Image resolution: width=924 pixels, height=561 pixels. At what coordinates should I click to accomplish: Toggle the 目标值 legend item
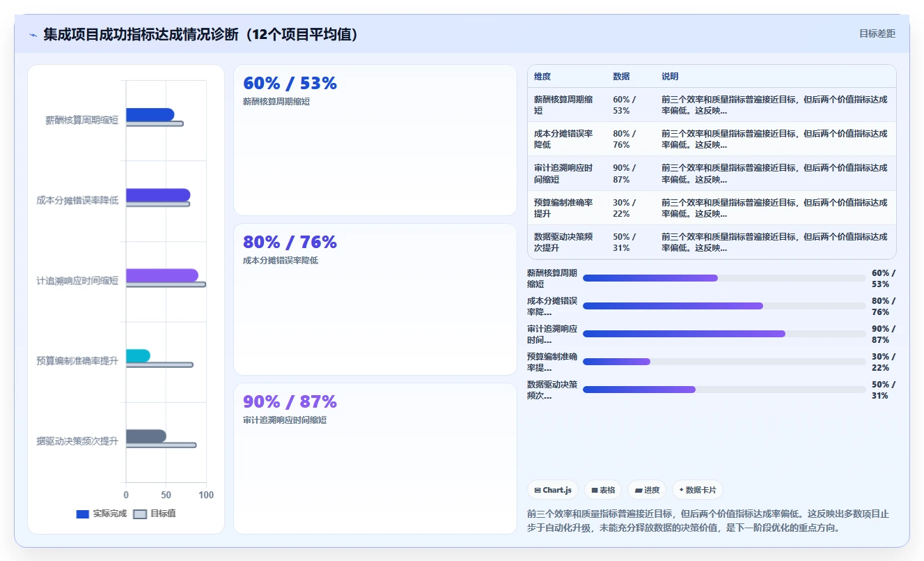[x=155, y=514]
